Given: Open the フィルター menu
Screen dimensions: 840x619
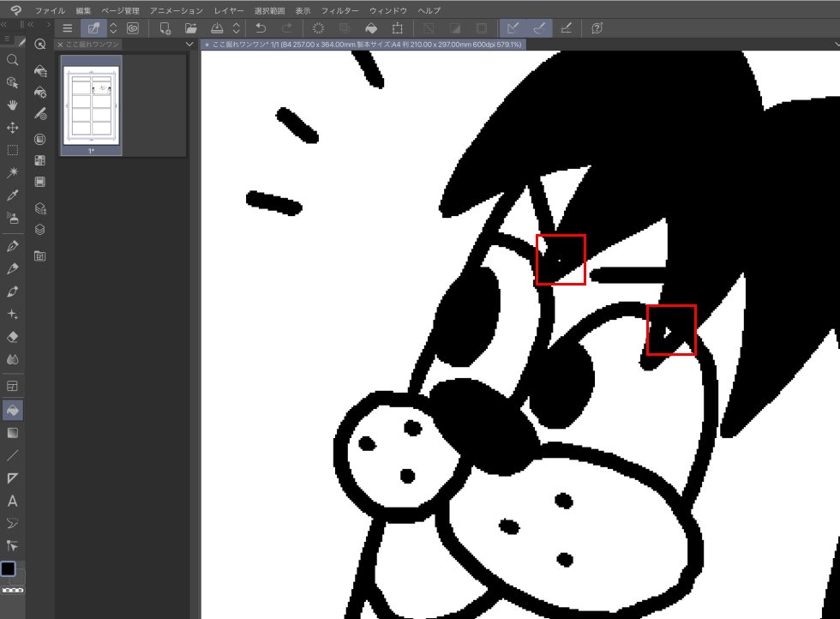Looking at the screenshot, I should [340, 10].
